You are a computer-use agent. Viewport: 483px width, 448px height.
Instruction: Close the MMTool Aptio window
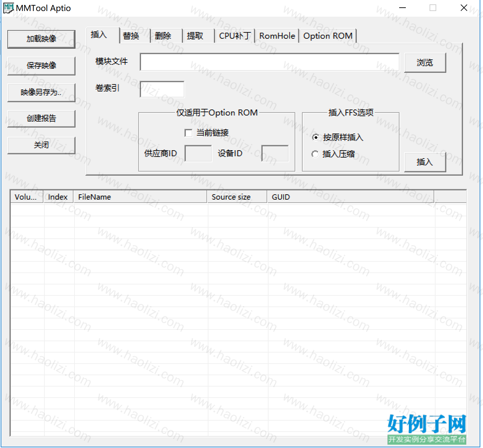pos(464,8)
